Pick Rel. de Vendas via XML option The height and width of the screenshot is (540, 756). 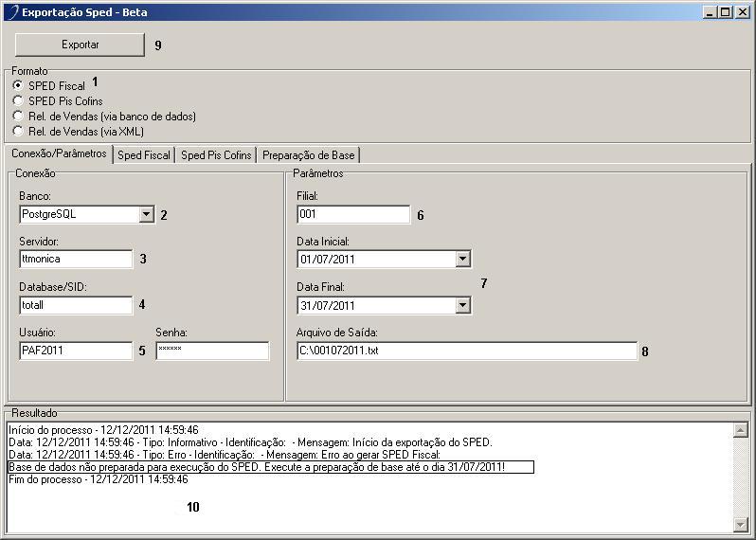pyautogui.click(x=18, y=131)
